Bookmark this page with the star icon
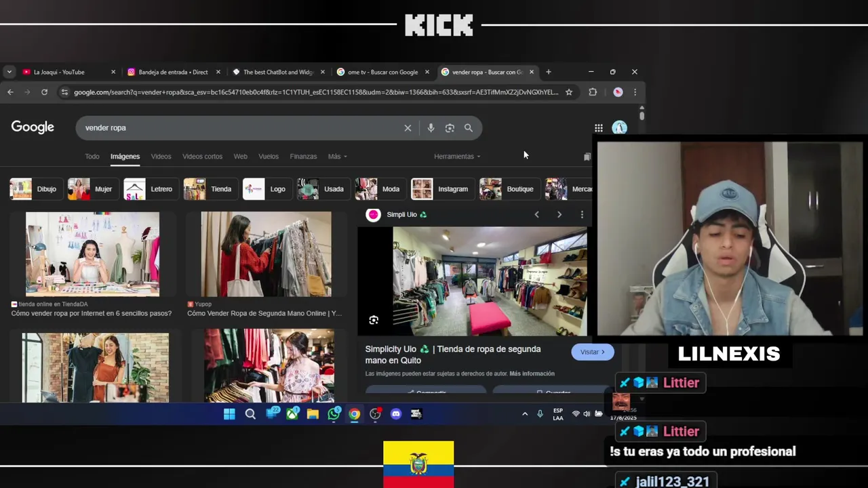868x488 pixels. click(x=569, y=92)
